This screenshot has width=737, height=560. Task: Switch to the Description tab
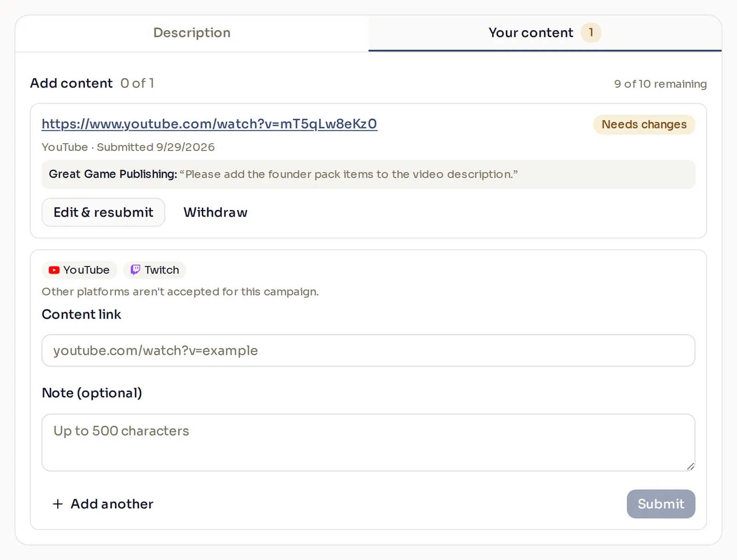coord(192,33)
